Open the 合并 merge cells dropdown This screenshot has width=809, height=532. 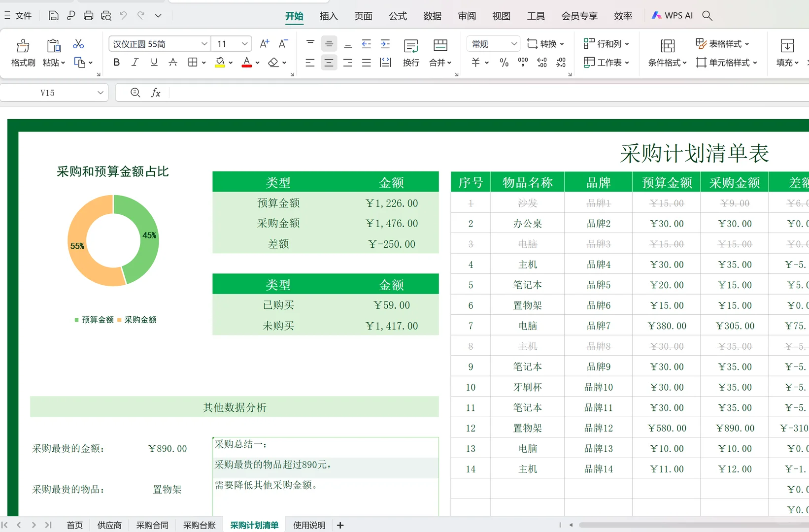tap(440, 62)
